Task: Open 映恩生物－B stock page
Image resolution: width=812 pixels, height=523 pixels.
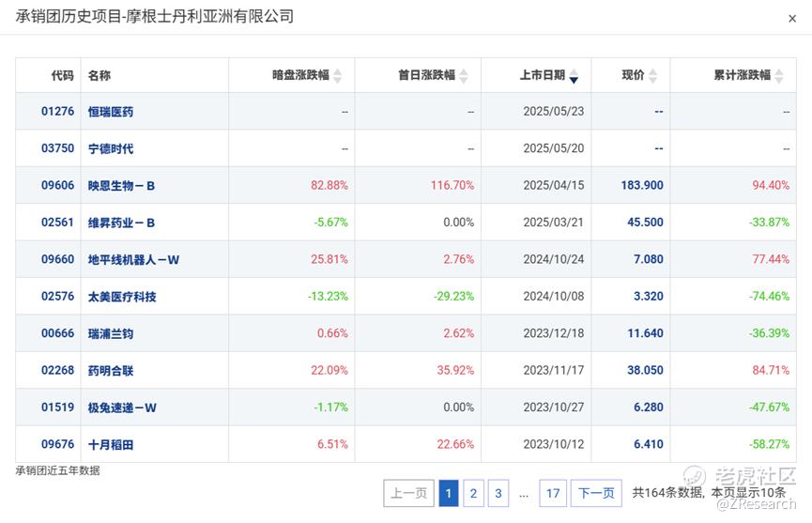Action: pos(121,186)
